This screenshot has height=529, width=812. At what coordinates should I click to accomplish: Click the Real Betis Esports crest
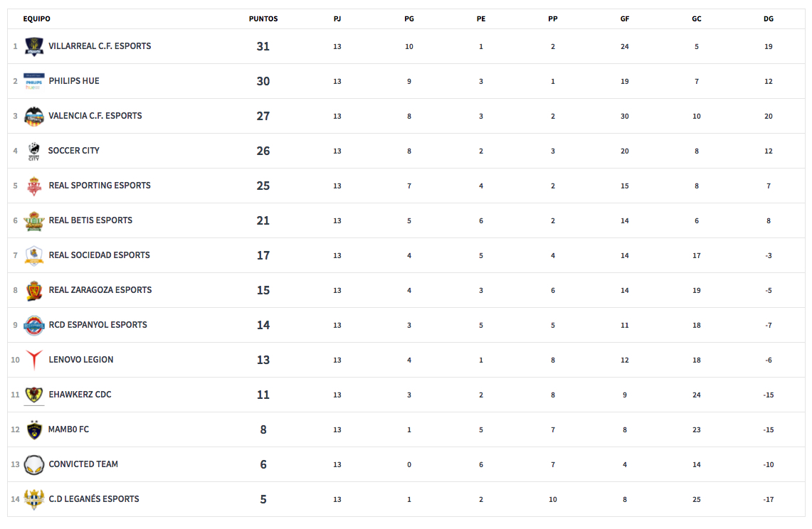[34, 220]
